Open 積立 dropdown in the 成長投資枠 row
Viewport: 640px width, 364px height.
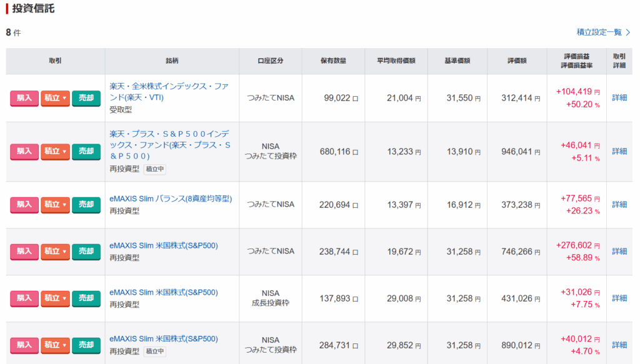(55, 298)
